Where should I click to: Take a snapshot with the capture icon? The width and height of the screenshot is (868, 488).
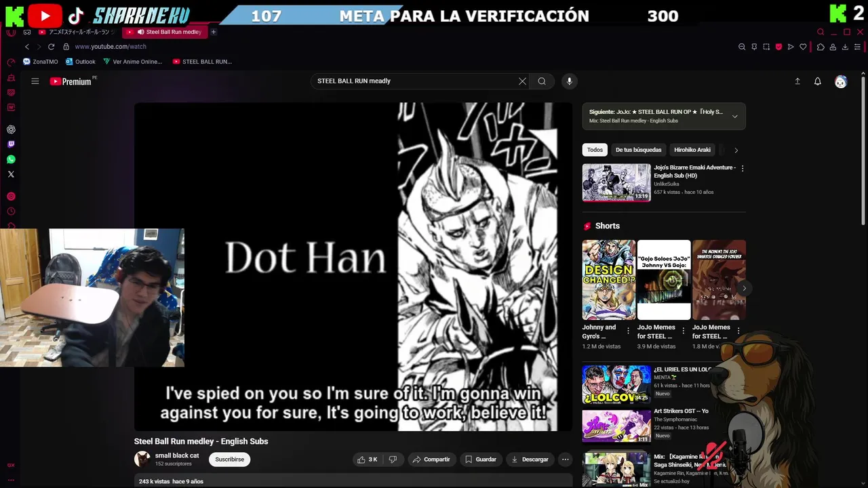coord(766,47)
